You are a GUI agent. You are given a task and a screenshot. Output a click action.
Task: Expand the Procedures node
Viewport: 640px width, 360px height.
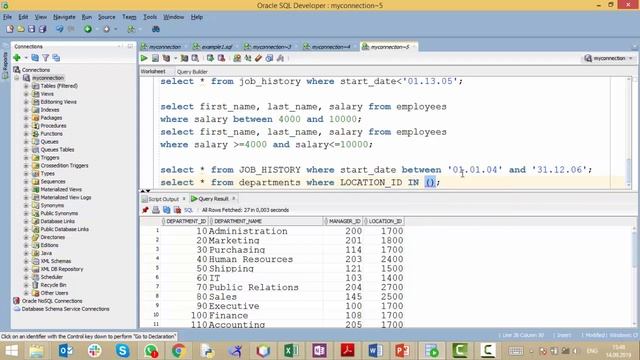tap(26, 126)
